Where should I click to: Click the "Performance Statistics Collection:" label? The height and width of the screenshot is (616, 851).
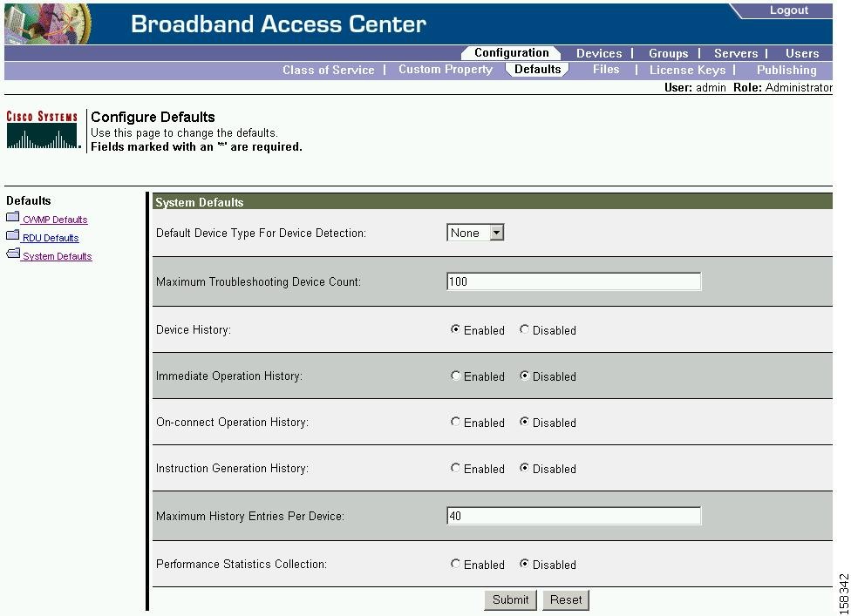click(x=242, y=564)
